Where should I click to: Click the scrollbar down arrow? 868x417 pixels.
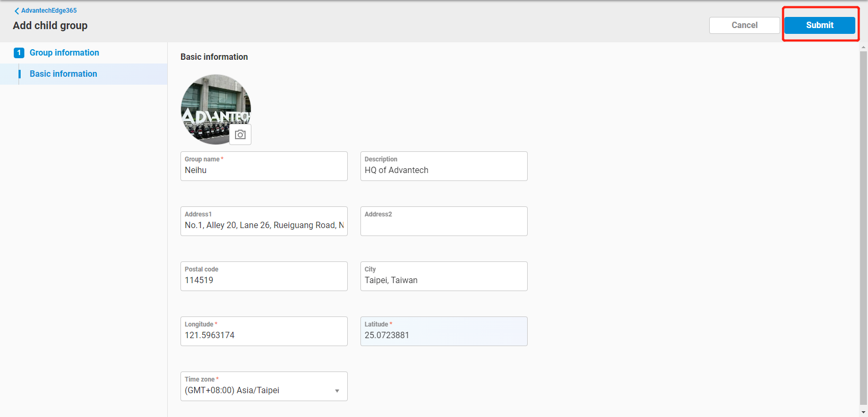(863, 412)
